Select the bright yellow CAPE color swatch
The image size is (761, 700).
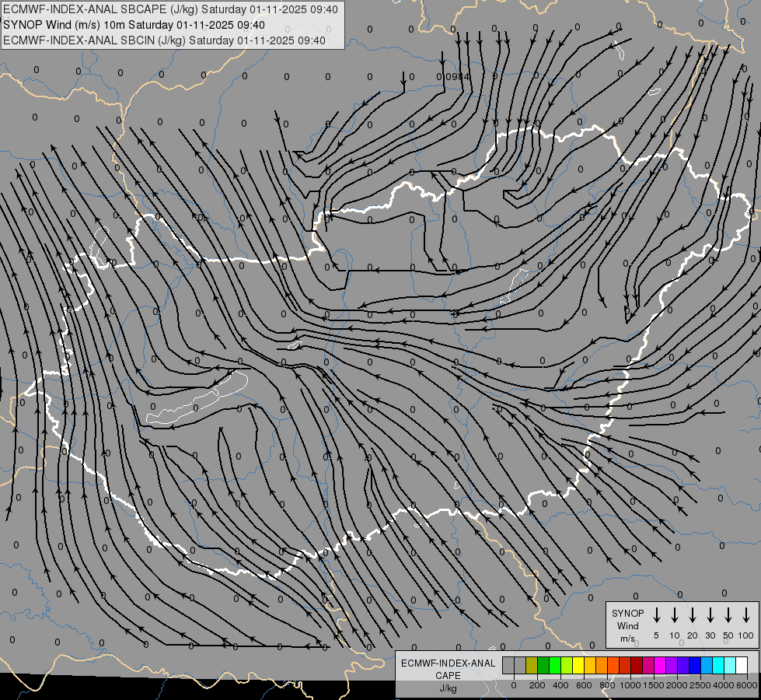tap(578, 665)
